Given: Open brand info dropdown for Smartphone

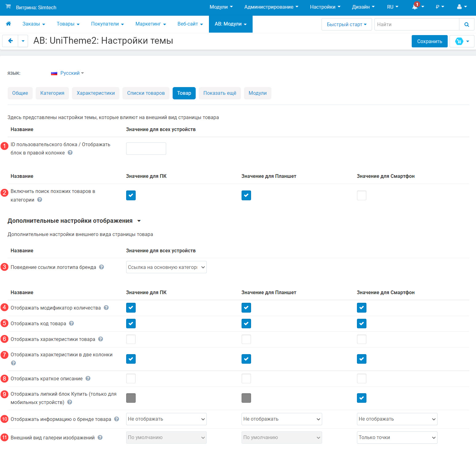Looking at the screenshot, I should (397, 419).
